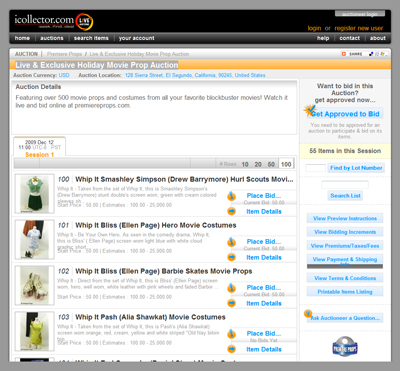The height and width of the screenshot is (371, 400).
Task: Open the contact page
Action: [349, 38]
